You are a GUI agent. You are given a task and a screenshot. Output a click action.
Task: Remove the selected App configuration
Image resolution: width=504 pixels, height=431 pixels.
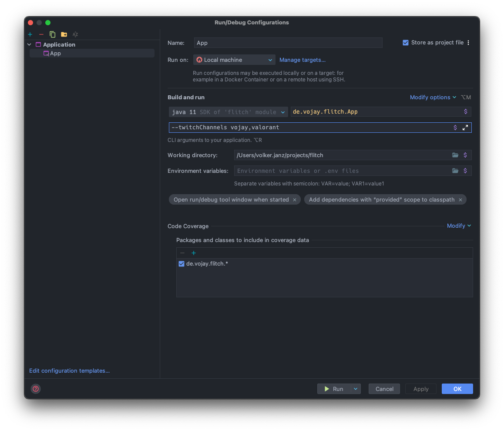point(41,34)
